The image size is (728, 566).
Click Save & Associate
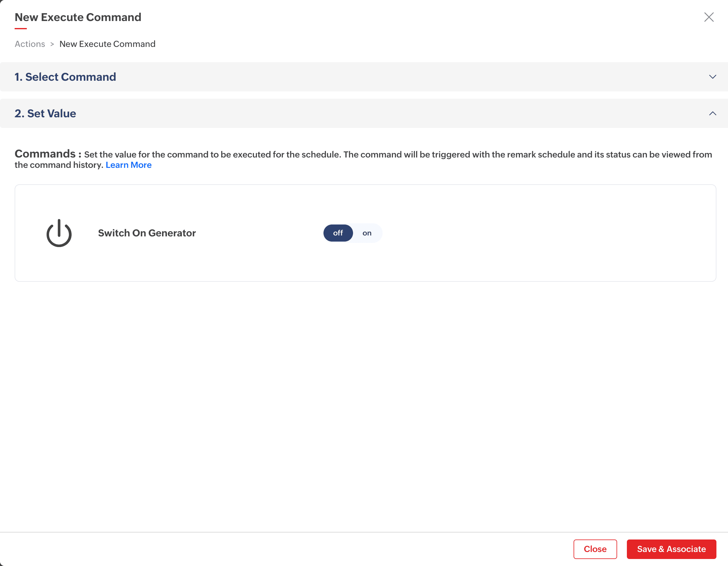pyautogui.click(x=671, y=549)
